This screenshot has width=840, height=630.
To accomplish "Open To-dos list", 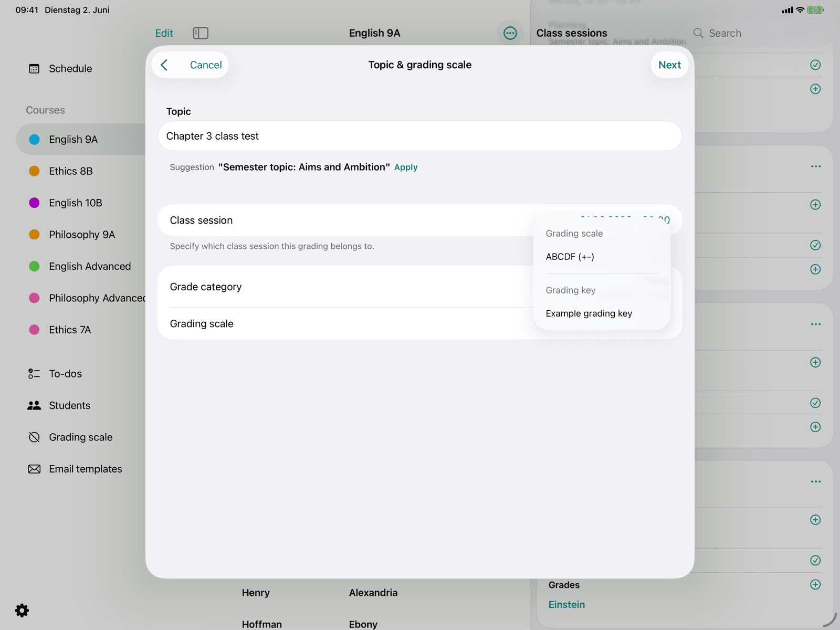I will (65, 374).
